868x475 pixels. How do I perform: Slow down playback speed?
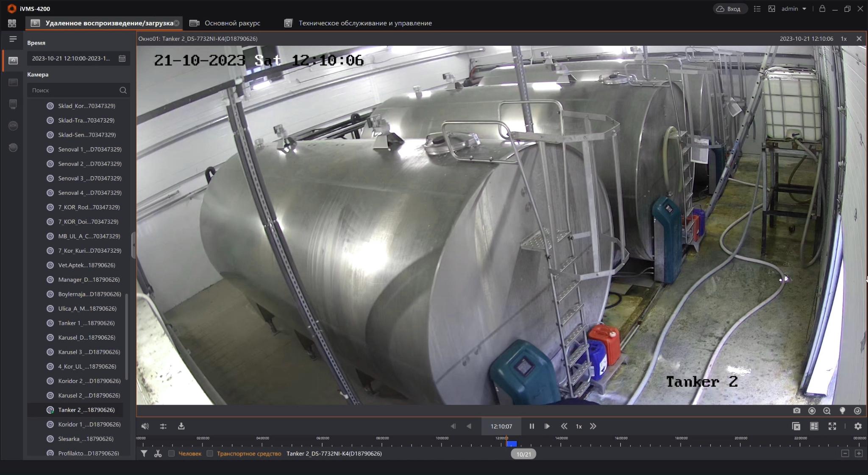click(x=564, y=426)
